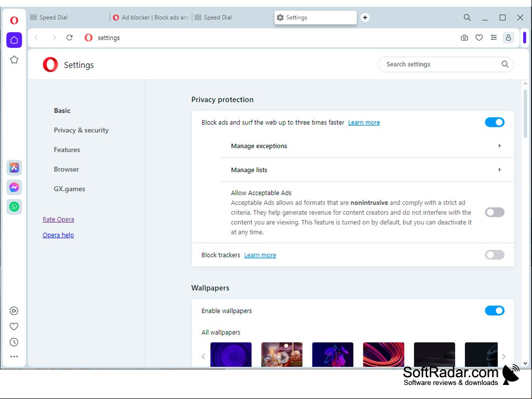Reload the settings page

click(x=70, y=38)
